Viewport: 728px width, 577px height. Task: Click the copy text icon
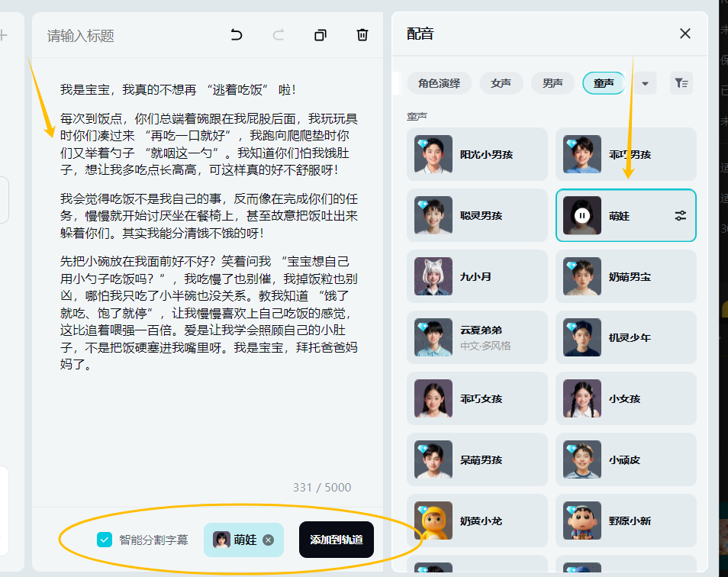click(x=321, y=35)
